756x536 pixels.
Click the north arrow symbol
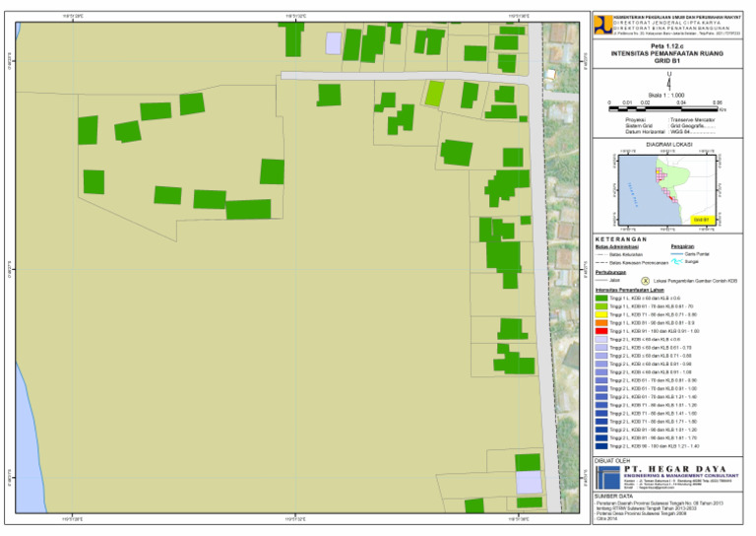click(669, 79)
